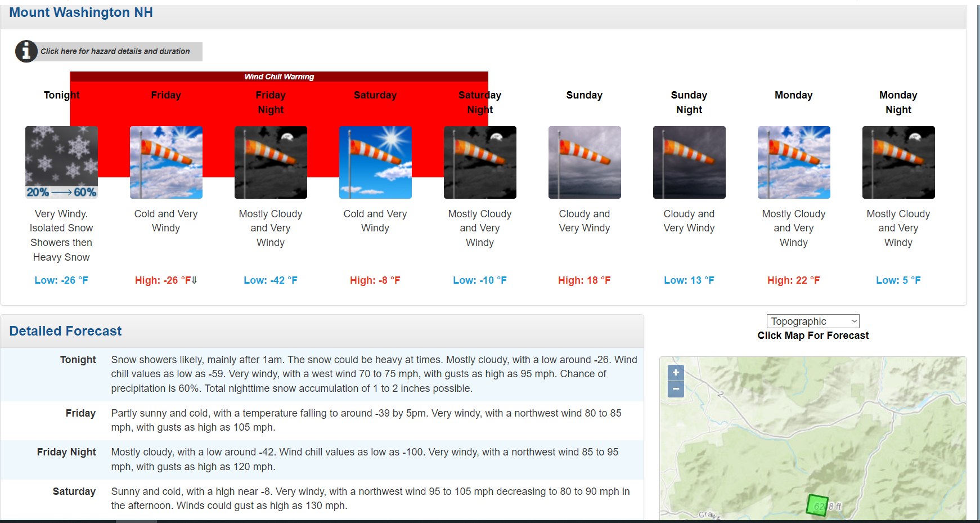This screenshot has height=523, width=980.
Task: Open hazard details and duration link
Action: [115, 51]
